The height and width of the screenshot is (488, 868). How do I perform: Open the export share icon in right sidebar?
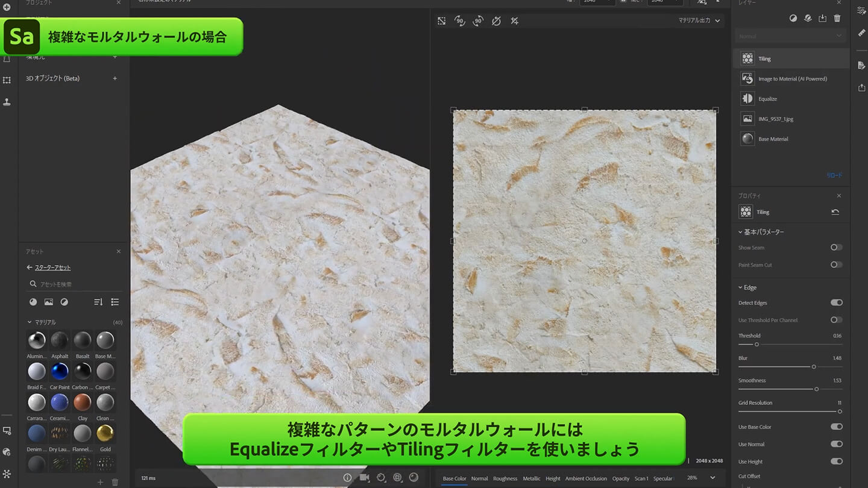point(861,88)
